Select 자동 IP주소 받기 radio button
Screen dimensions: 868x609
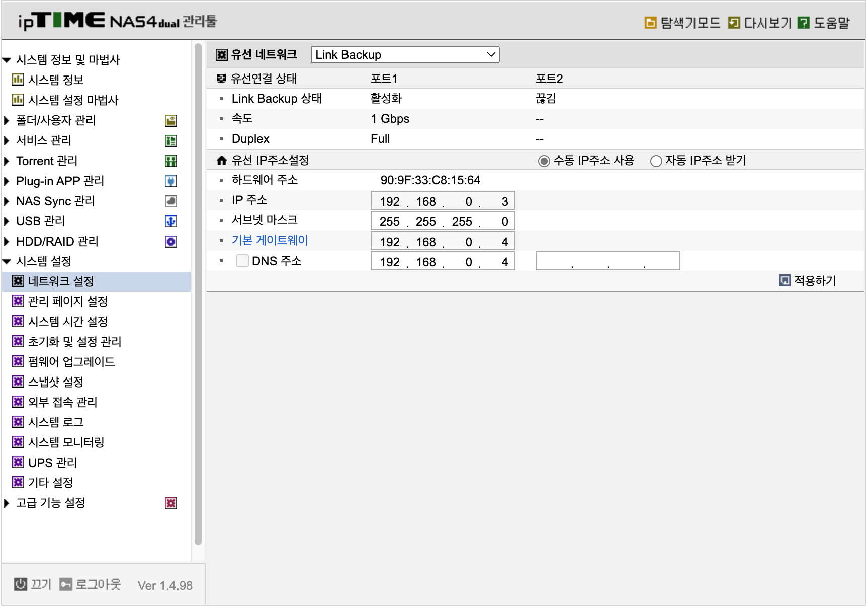click(656, 161)
